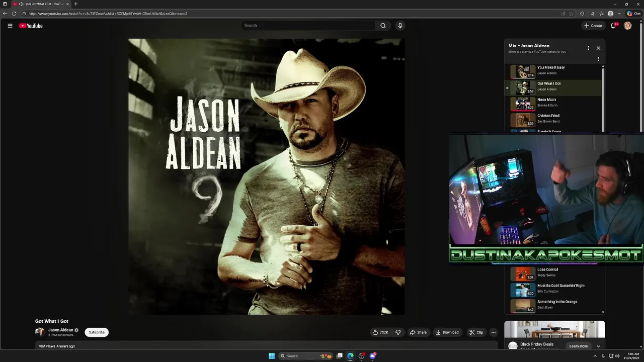
Task: Play Something in the Orange by Zach Bryan
Action: coord(553,306)
